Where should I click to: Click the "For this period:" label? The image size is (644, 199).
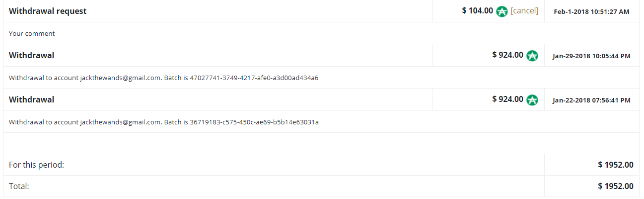tap(36, 165)
